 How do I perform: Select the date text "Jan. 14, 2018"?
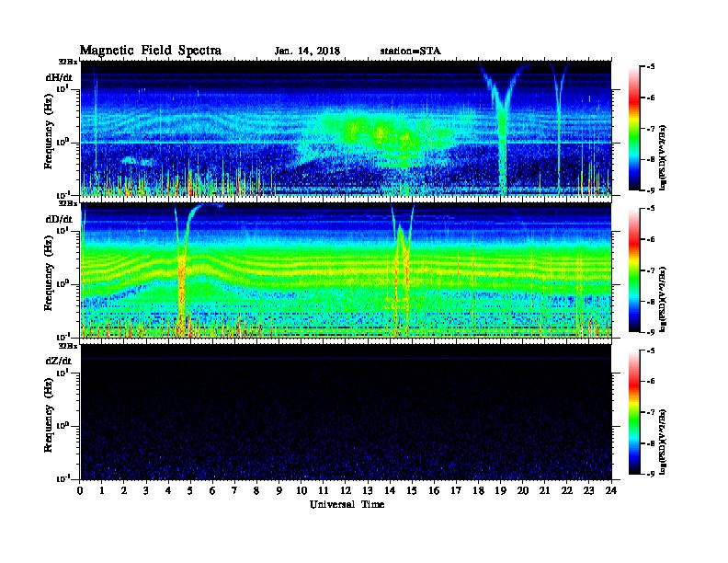307,52
